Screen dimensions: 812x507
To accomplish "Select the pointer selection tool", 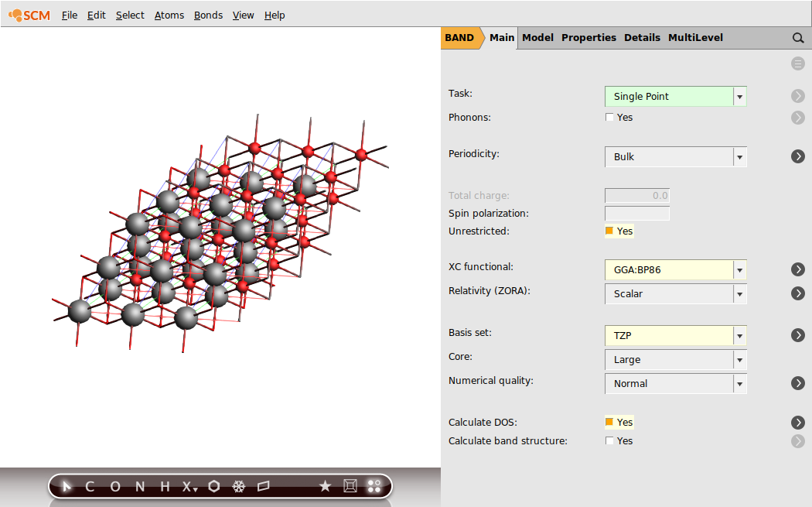I will 67,486.
